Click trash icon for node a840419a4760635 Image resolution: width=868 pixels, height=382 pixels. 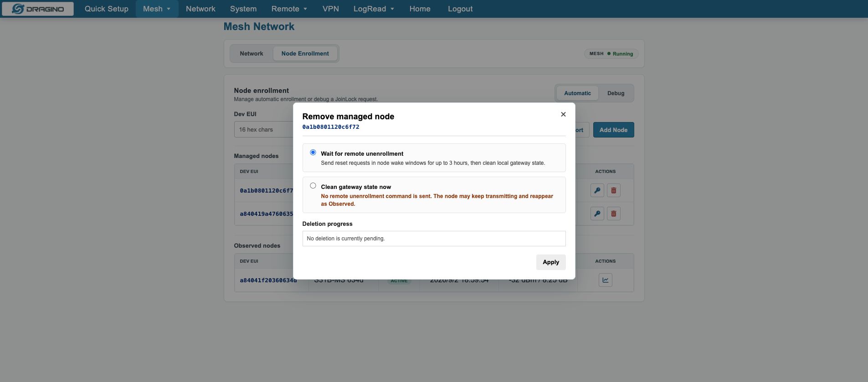click(x=613, y=214)
